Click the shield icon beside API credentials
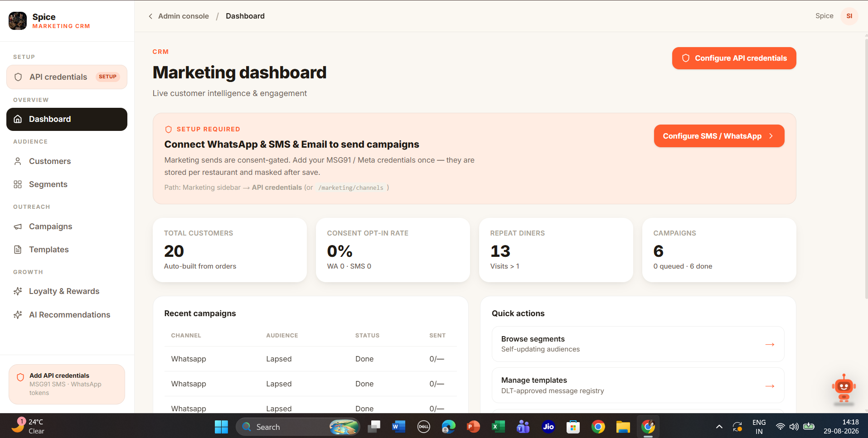This screenshot has width=868, height=438. 18,77
